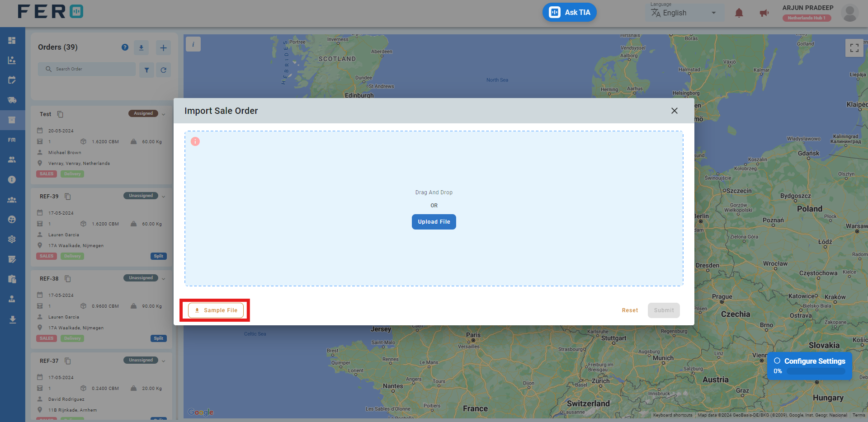The width and height of the screenshot is (868, 422).
Task: Open the orders filter funnel icon
Action: (x=146, y=70)
